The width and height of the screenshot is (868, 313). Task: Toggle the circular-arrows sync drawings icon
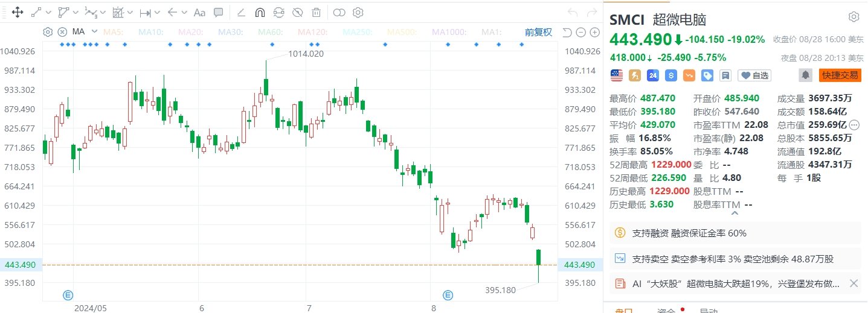pyautogui.click(x=278, y=12)
